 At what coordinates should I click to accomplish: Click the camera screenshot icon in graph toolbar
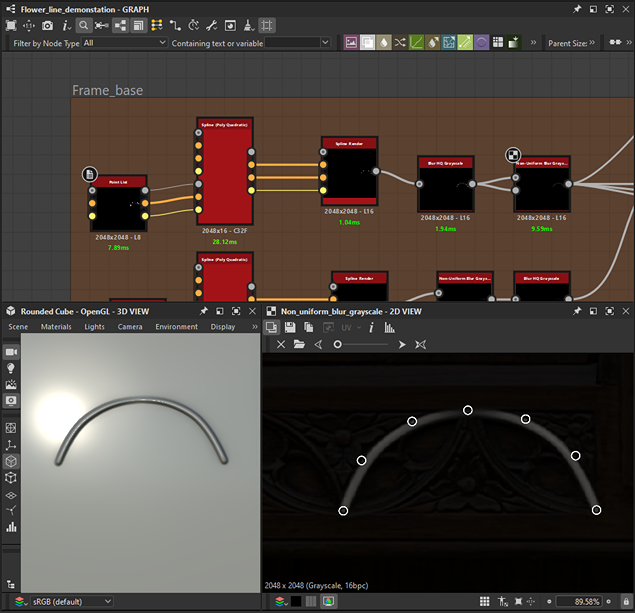[47, 25]
